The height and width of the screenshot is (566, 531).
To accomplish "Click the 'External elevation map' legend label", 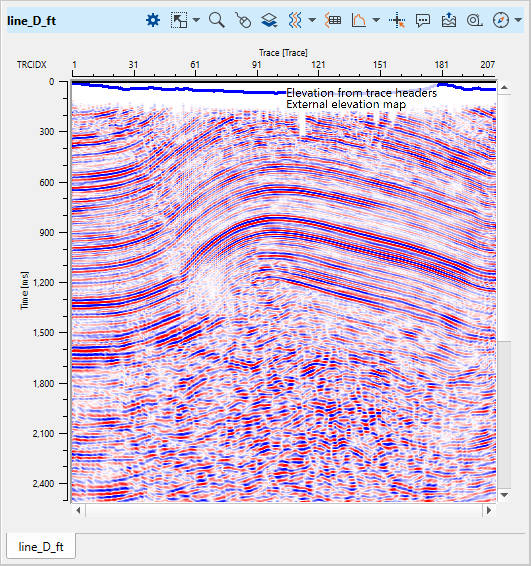I will pyautogui.click(x=346, y=104).
